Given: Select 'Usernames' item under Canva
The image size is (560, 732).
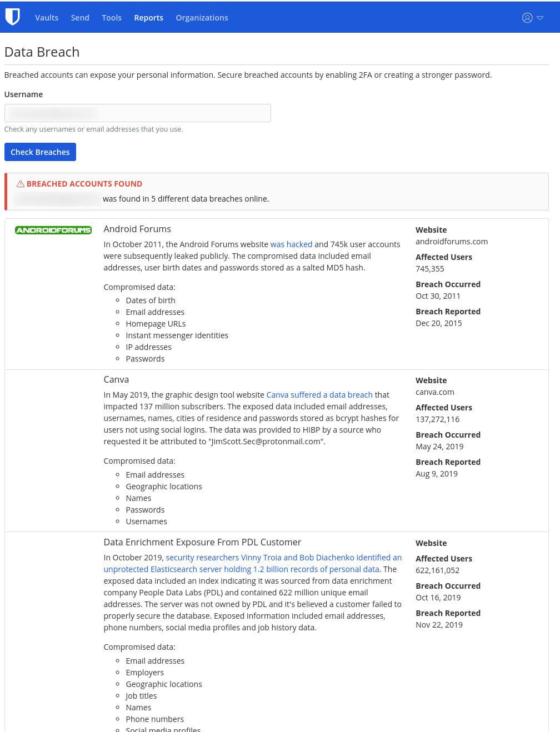Looking at the screenshot, I should tap(147, 522).
